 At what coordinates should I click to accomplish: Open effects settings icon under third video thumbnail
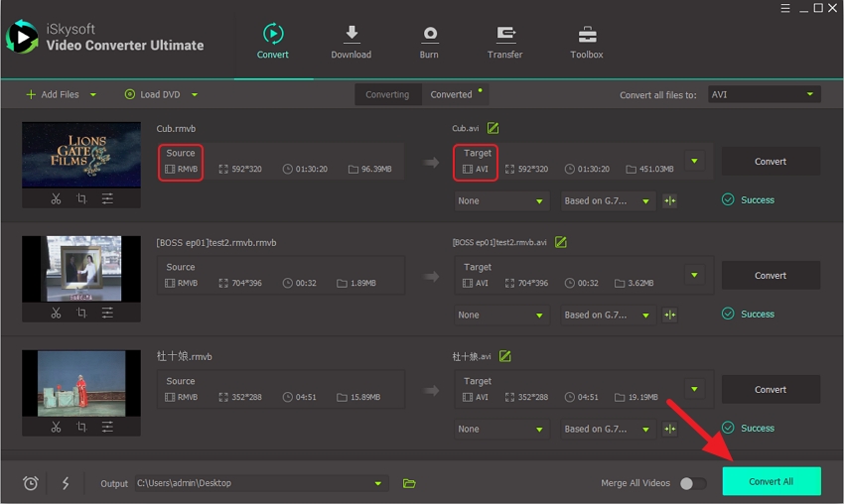(107, 428)
